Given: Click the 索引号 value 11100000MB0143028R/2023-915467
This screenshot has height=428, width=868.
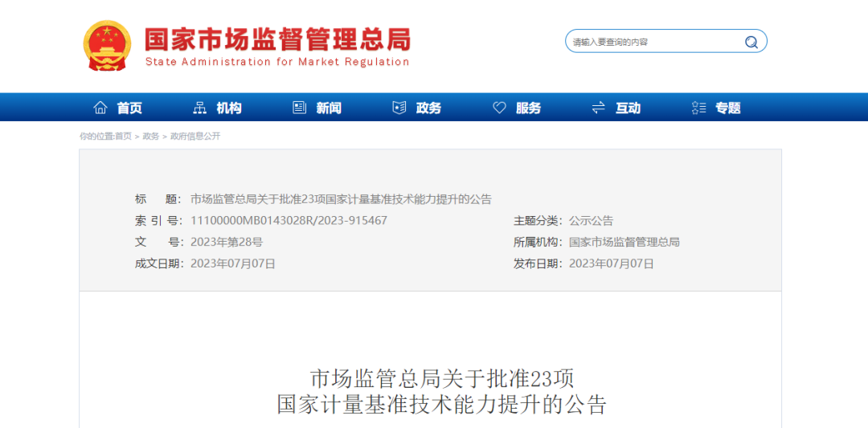Looking at the screenshot, I should pyautogui.click(x=289, y=220).
